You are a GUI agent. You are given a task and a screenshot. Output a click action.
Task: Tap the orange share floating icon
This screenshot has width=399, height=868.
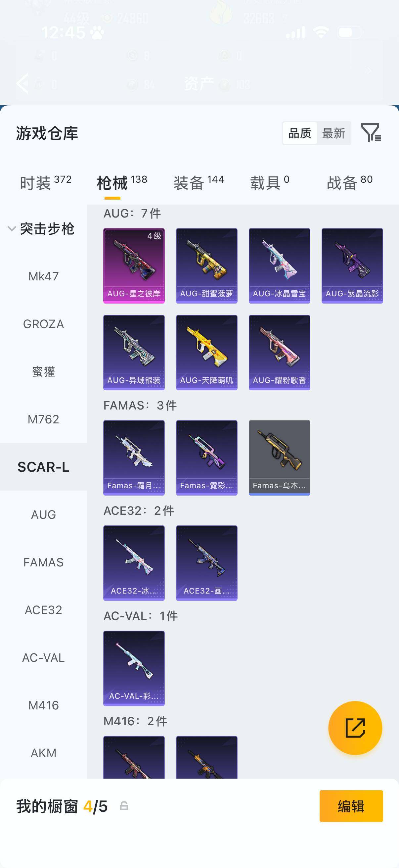point(355,728)
